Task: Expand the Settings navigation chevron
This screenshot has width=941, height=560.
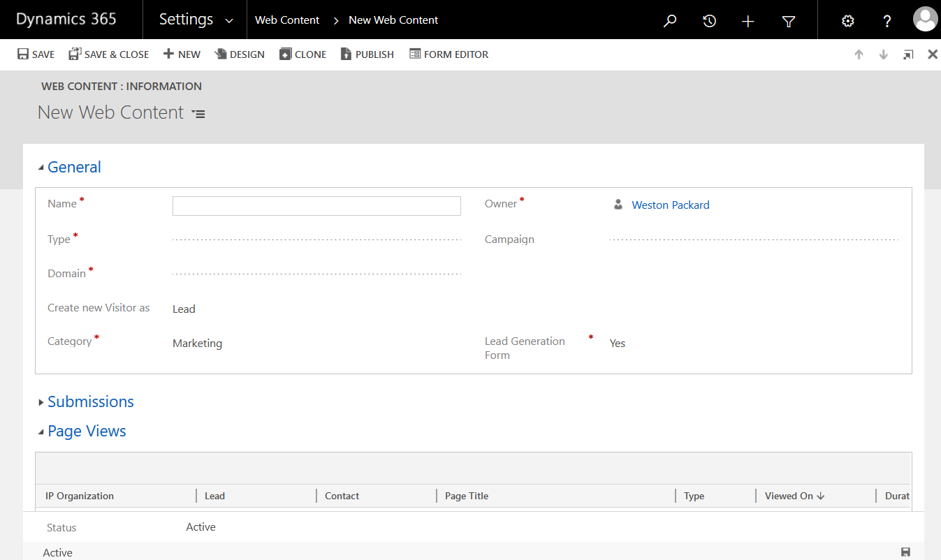Action: point(229,21)
